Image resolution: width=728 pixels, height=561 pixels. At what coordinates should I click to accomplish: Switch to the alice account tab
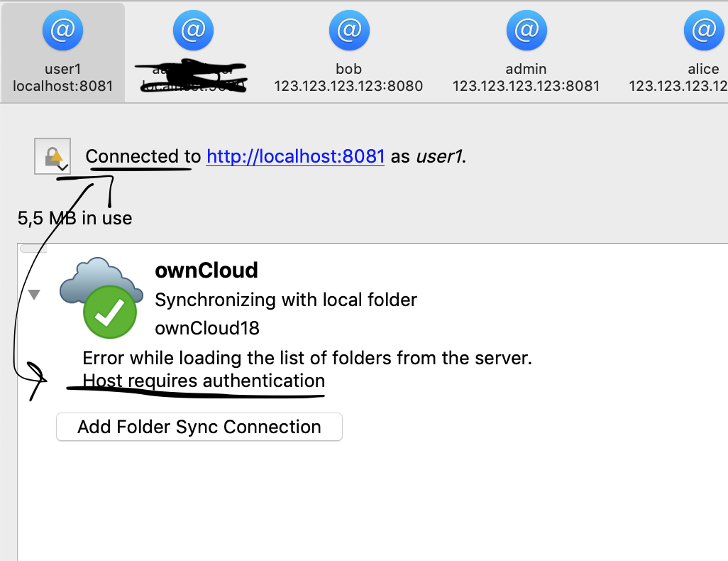click(703, 53)
